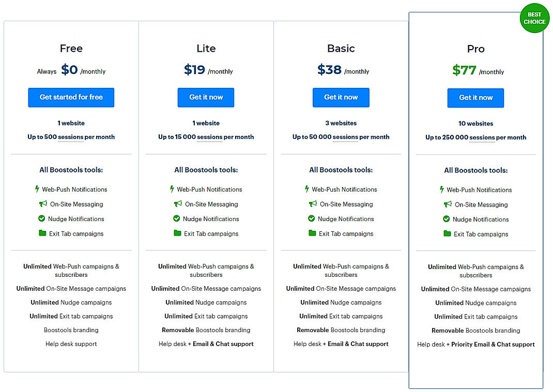
Task: Click Get it now under Basic plan
Action: [341, 97]
